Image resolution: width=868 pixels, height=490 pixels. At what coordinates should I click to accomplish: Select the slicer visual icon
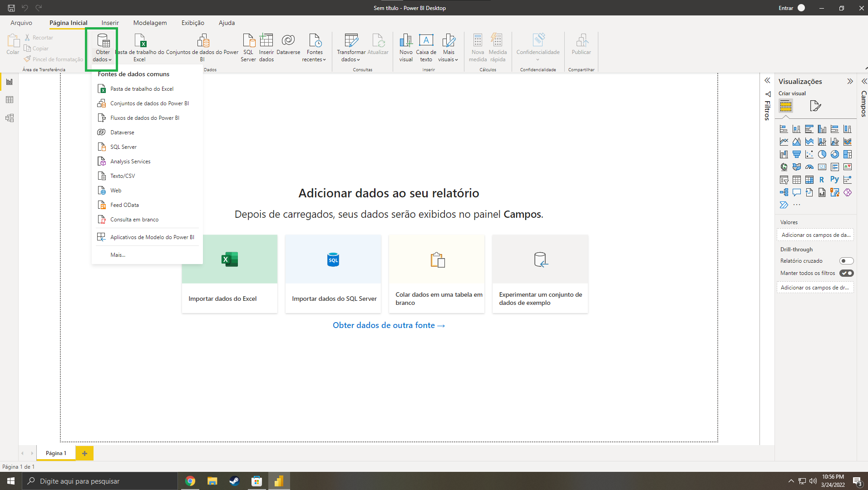pyautogui.click(x=784, y=180)
